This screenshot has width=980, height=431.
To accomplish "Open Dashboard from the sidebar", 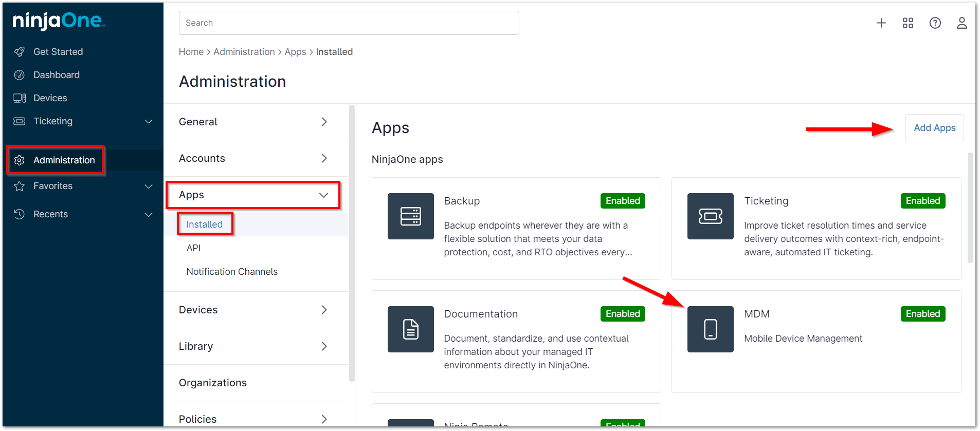I will point(57,75).
